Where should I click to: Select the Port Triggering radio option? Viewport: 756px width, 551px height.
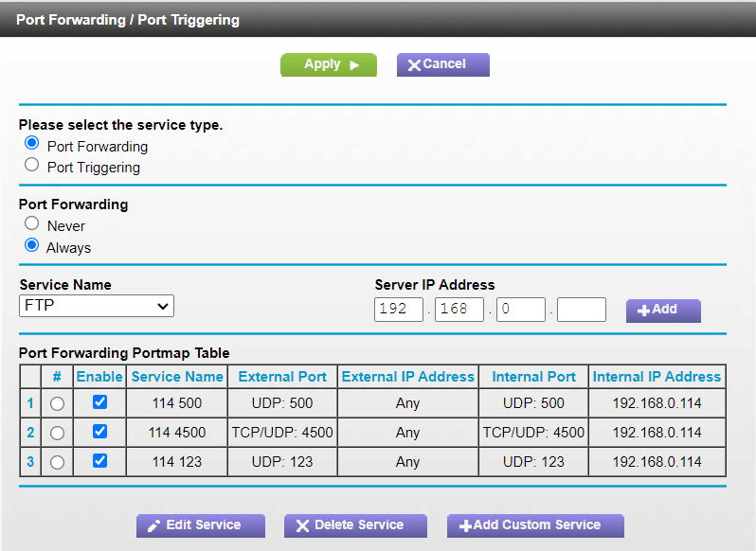pos(32,165)
